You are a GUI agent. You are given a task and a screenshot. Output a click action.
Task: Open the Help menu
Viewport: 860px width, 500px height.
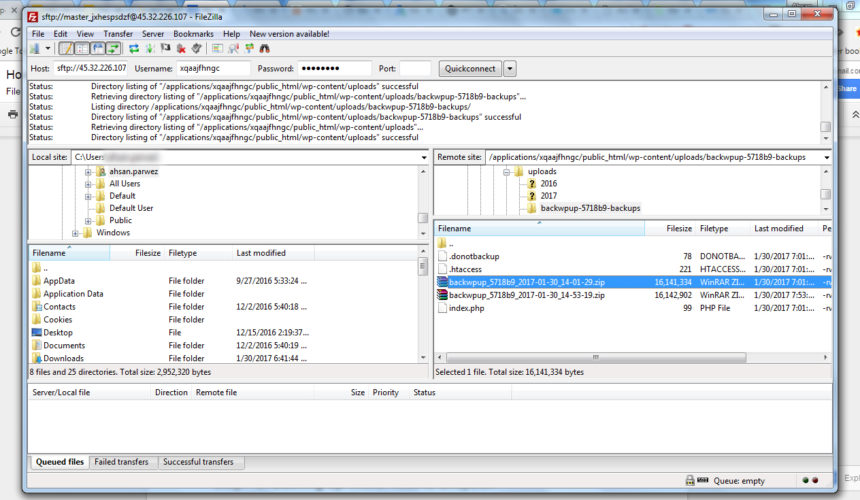click(x=231, y=34)
